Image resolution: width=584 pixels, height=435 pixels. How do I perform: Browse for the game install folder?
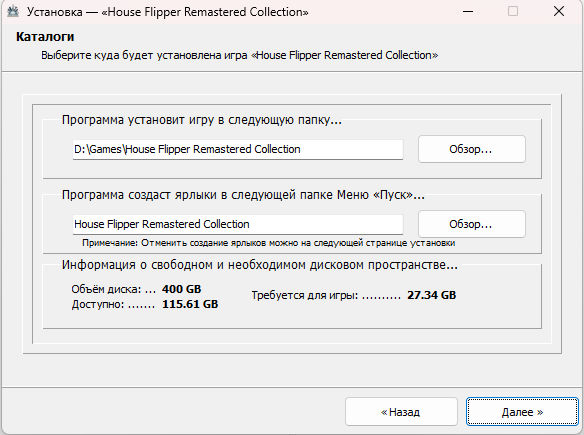472,149
